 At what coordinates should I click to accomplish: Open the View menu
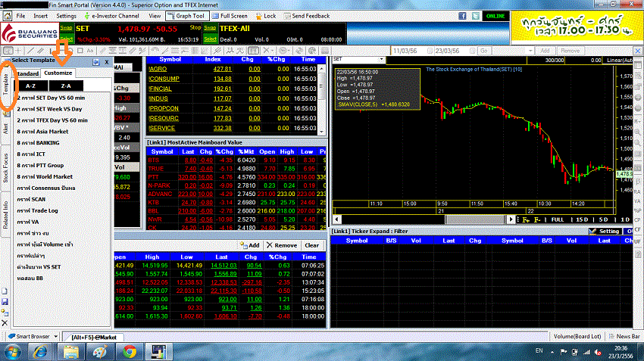(x=155, y=16)
